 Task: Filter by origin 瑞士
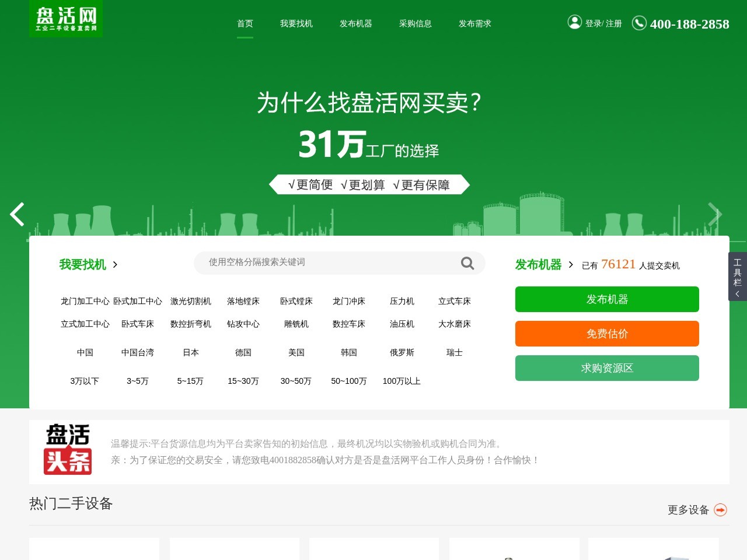point(455,353)
